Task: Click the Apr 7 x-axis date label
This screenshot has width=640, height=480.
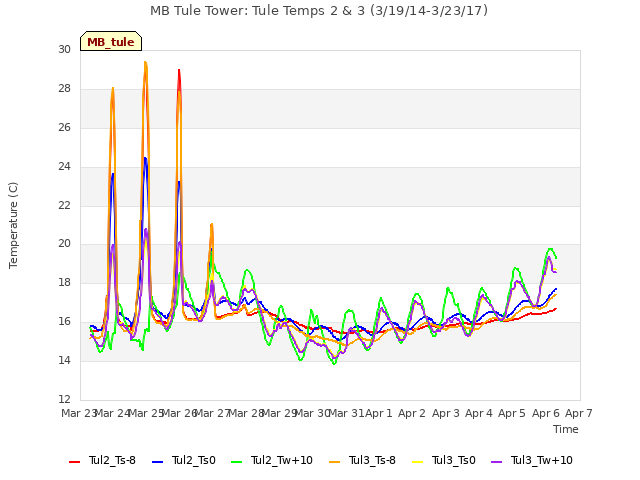Action: (x=579, y=413)
